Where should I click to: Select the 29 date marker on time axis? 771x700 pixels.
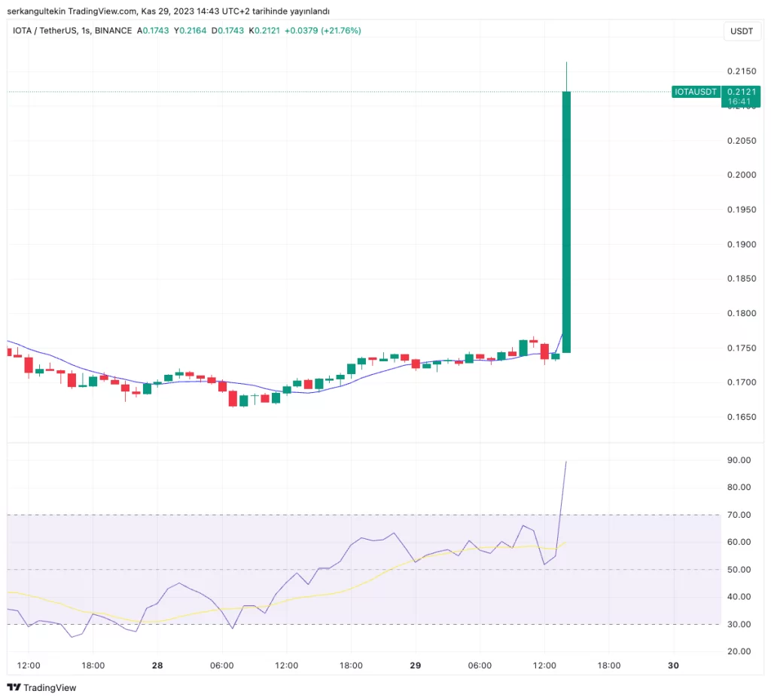coord(416,665)
